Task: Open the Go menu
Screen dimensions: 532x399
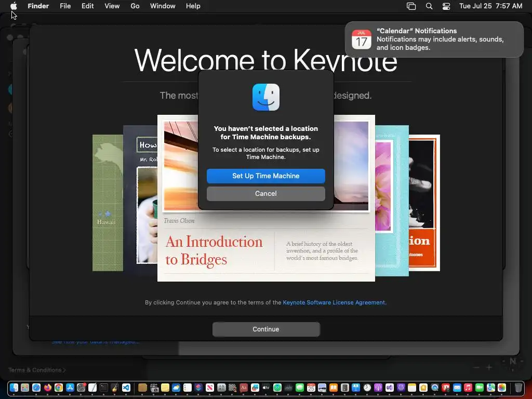Action: point(135,6)
